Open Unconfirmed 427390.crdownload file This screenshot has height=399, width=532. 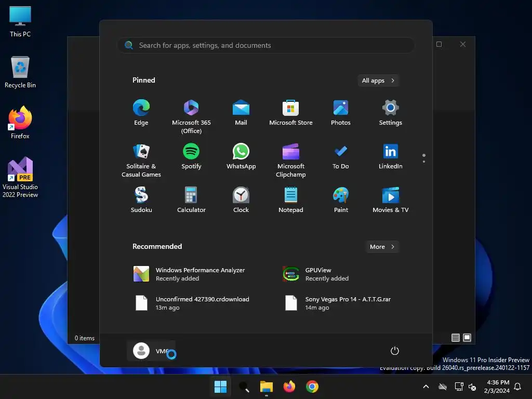tap(191, 303)
